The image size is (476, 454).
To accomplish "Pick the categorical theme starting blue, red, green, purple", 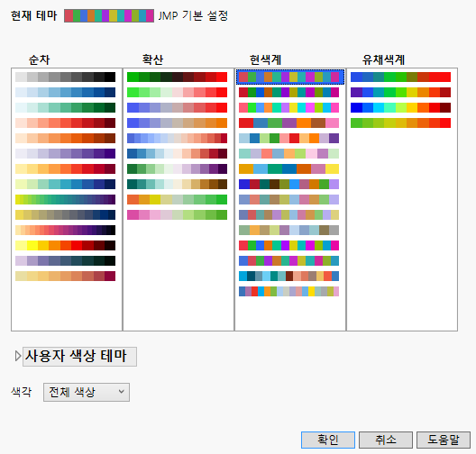I will (x=288, y=261).
